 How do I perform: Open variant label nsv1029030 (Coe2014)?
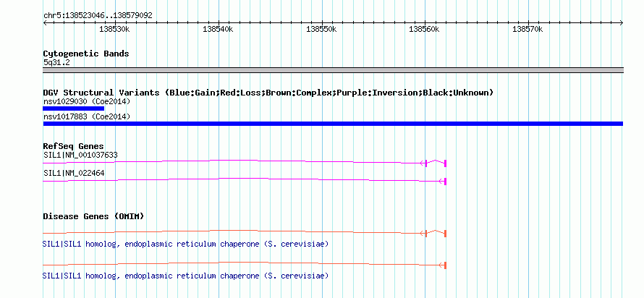(x=87, y=101)
